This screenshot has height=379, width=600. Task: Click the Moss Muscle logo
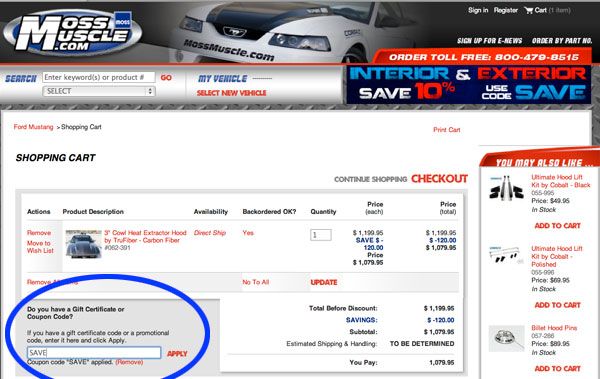click(x=73, y=33)
